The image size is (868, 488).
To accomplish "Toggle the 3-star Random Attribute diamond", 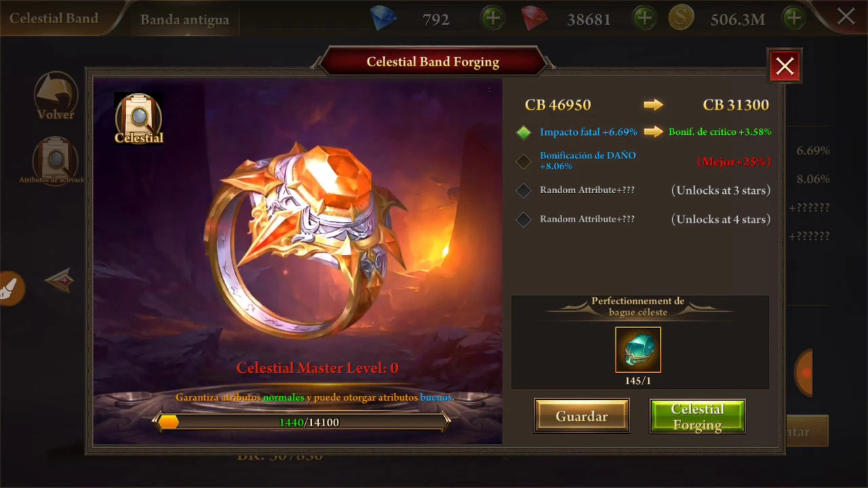I will (524, 190).
